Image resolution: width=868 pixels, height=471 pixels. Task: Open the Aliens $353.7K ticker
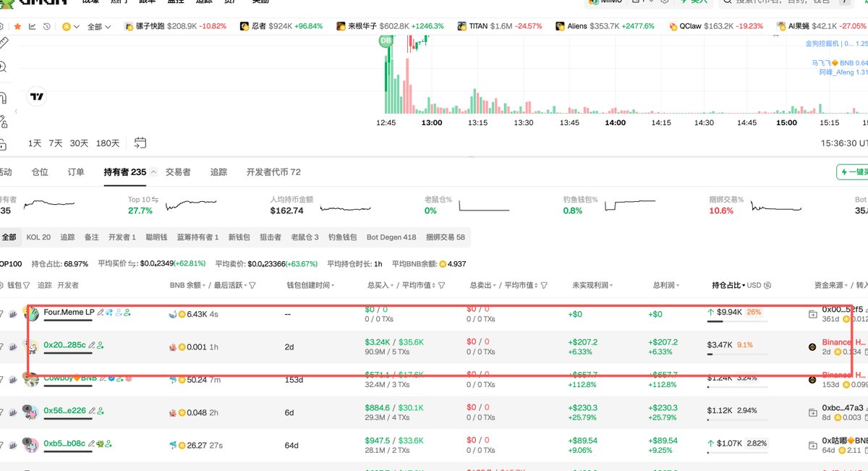[x=605, y=26]
